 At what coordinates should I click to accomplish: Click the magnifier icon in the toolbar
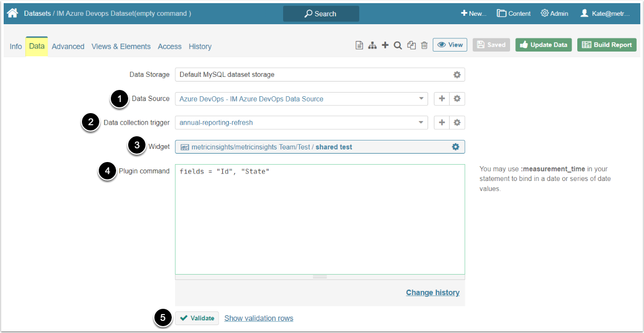click(398, 45)
